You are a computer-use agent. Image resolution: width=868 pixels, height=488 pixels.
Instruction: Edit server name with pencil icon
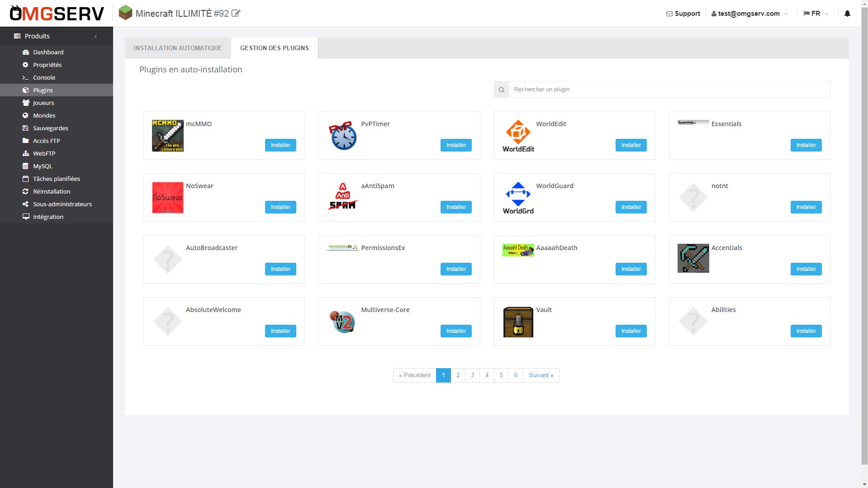236,13
